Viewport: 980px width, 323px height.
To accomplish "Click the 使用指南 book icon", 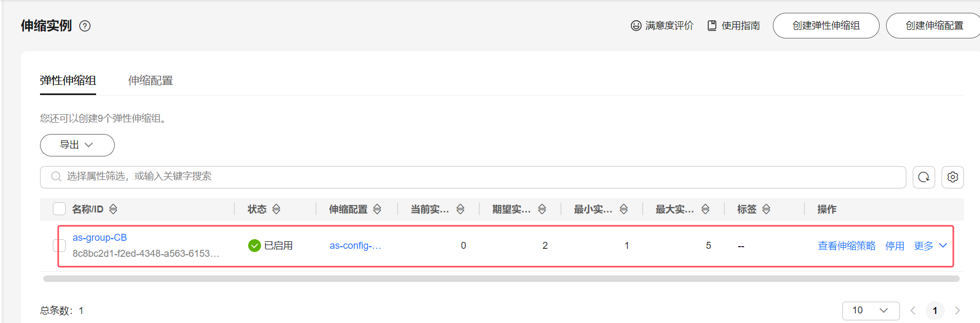I will click(x=712, y=26).
